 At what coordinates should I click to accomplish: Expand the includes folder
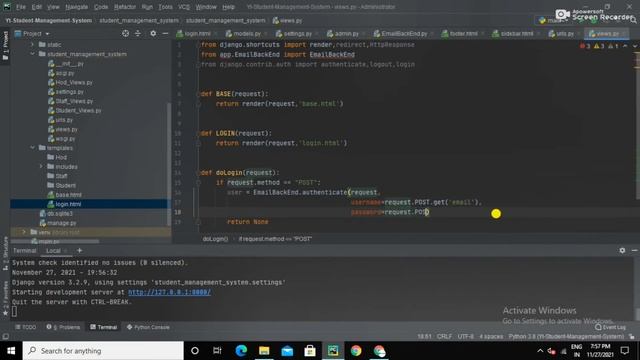[x=41, y=167]
